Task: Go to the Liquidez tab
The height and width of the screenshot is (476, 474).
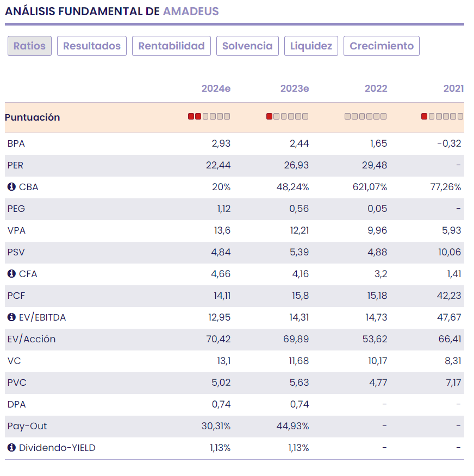Action: 311,46
